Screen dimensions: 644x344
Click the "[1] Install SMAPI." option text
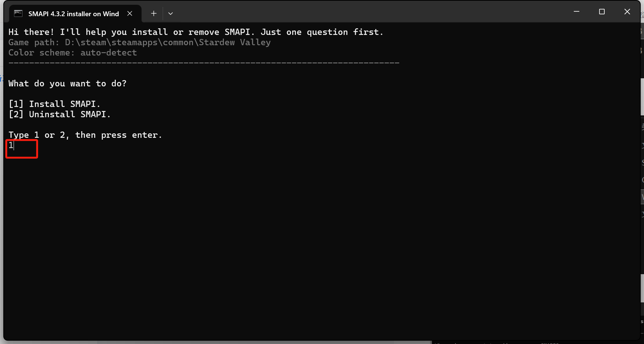click(x=54, y=104)
